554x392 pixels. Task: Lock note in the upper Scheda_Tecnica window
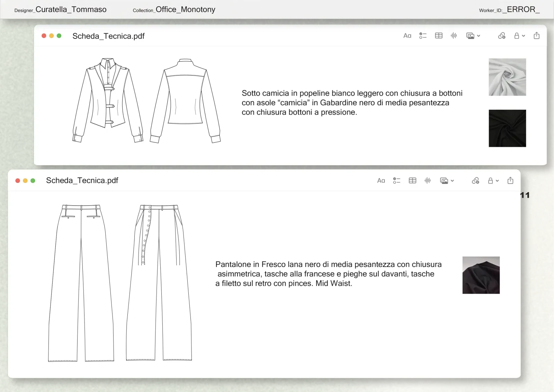point(517,36)
